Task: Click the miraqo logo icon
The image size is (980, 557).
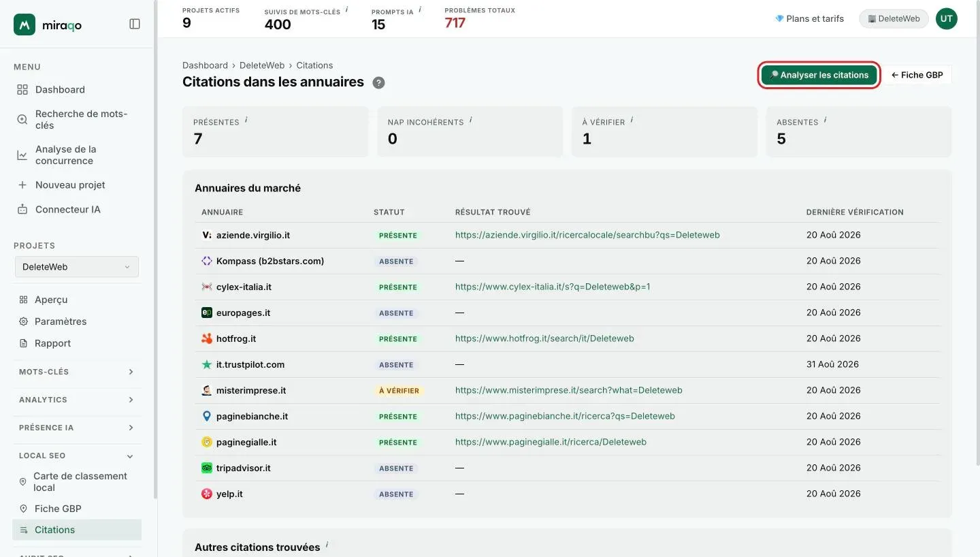Action: point(24,25)
